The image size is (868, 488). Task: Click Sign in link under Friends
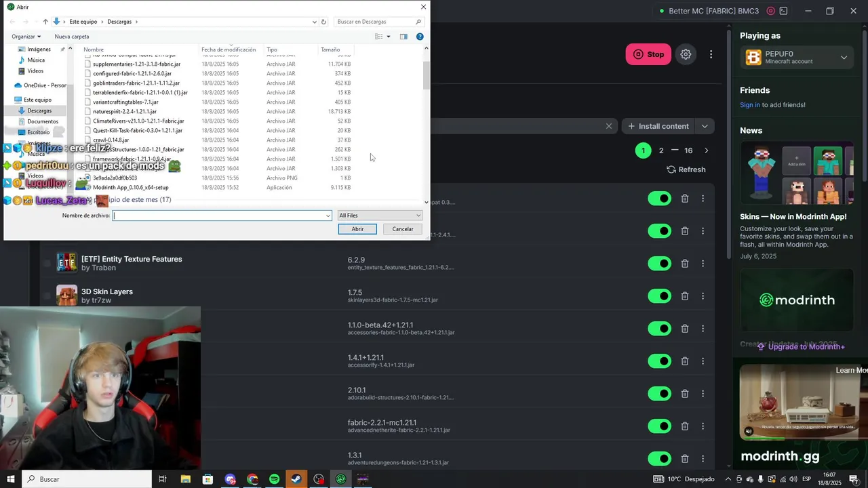(x=750, y=105)
